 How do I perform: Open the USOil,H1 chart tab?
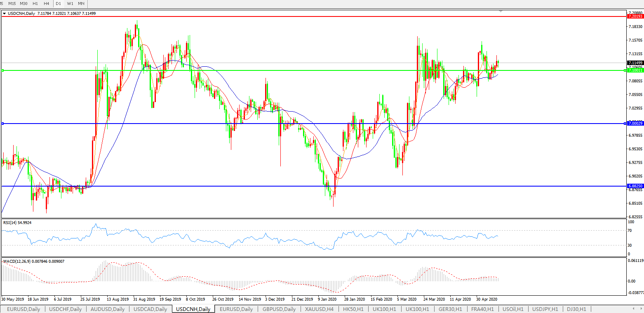[513, 309]
